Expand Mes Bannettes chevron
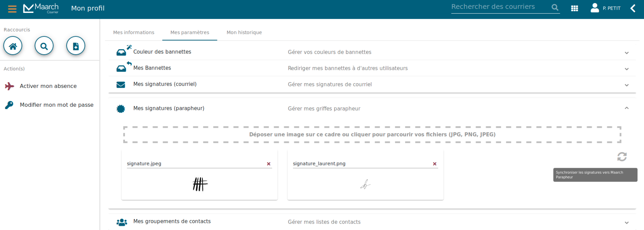Image resolution: width=644 pixels, height=230 pixels. click(627, 69)
